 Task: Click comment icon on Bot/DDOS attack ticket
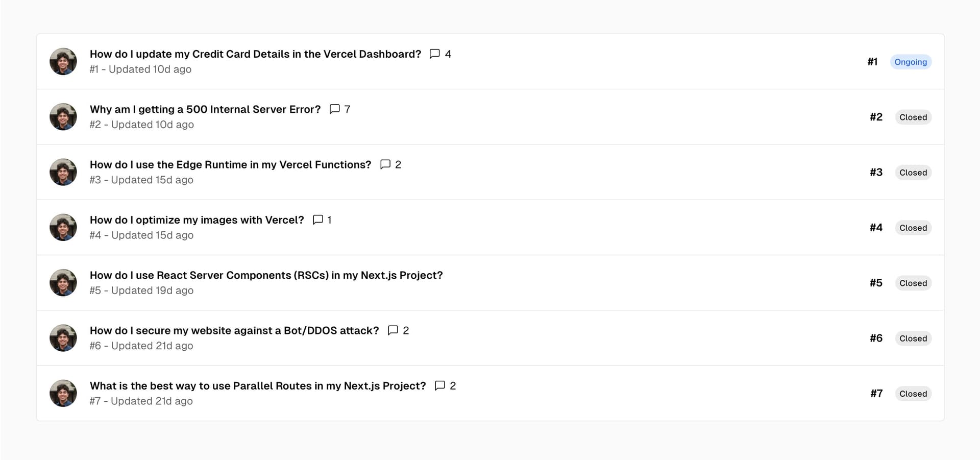click(x=393, y=330)
